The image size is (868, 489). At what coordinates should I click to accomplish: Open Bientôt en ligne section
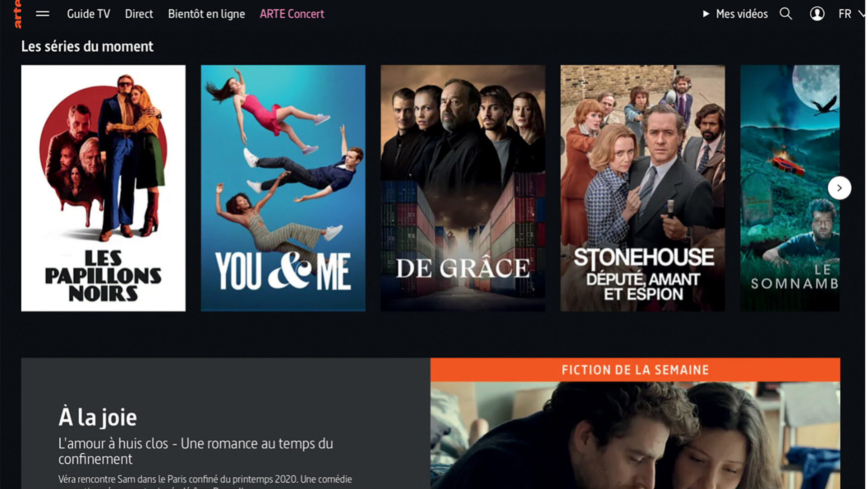[206, 14]
